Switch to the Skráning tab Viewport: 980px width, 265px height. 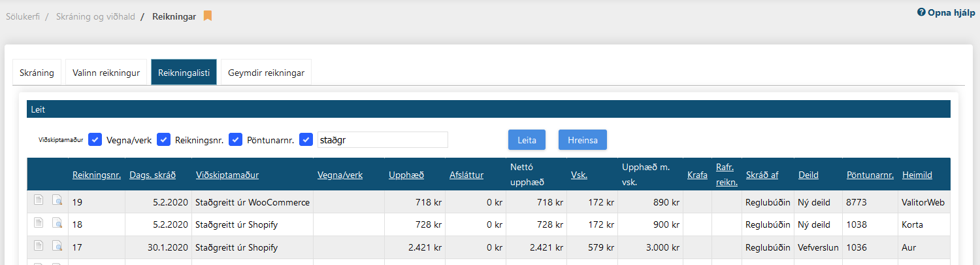point(37,73)
